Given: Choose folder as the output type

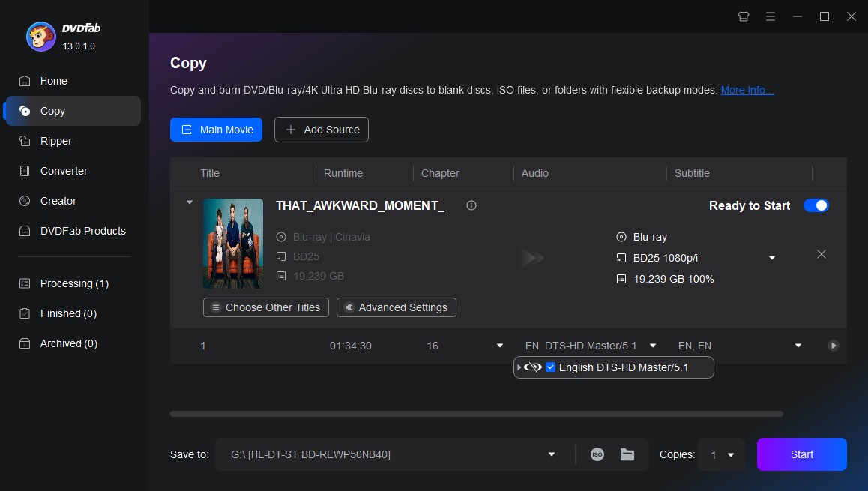Looking at the screenshot, I should point(627,454).
